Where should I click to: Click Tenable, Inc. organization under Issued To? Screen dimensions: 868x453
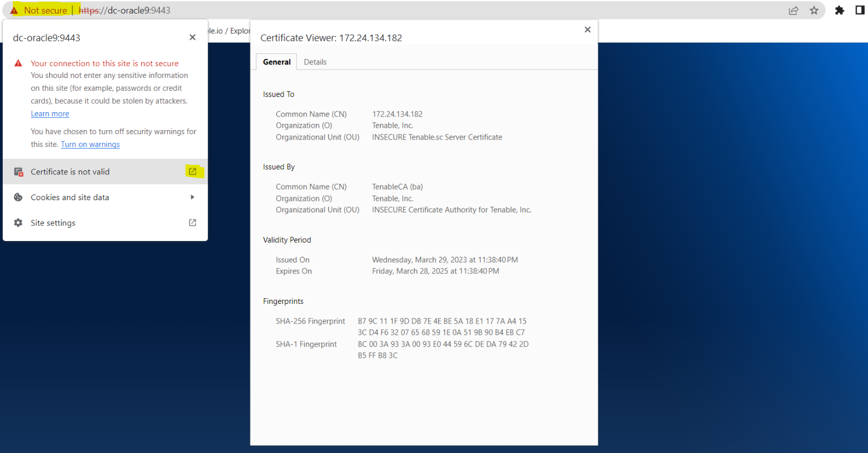click(x=393, y=125)
